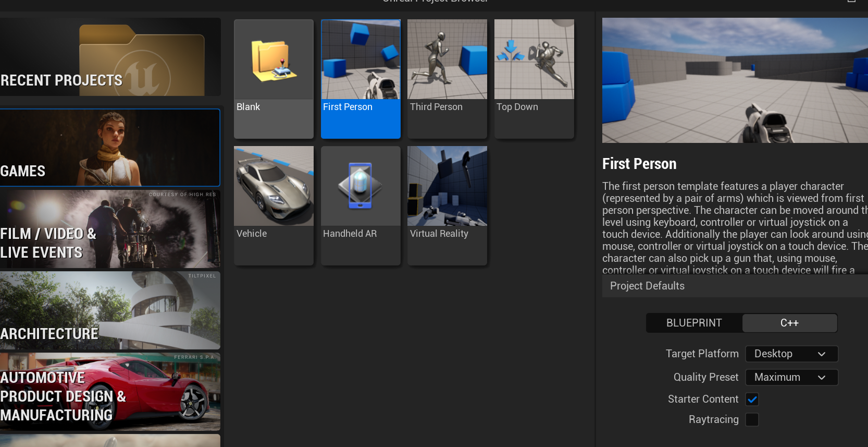Switch project type to Blueprint

694,323
